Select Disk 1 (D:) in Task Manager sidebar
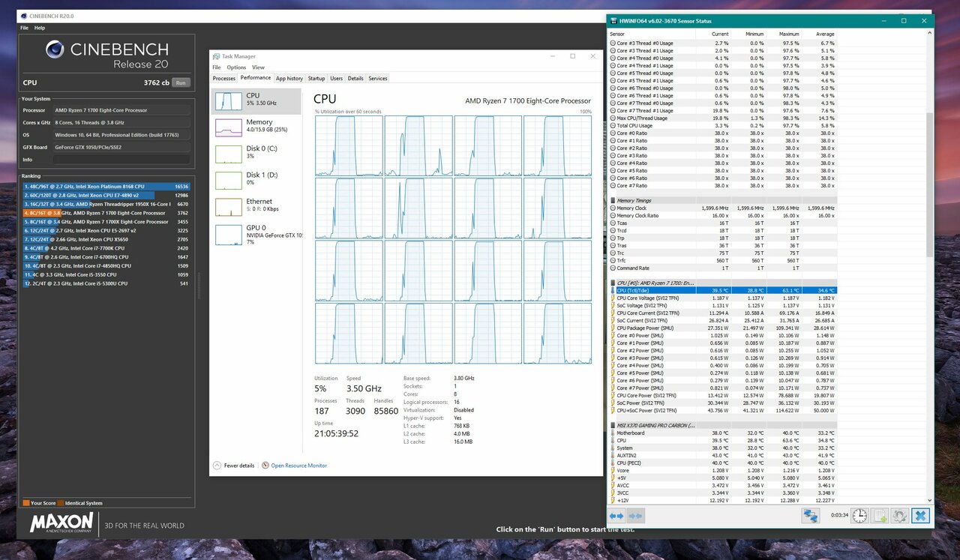The width and height of the screenshot is (960, 560). [x=256, y=179]
